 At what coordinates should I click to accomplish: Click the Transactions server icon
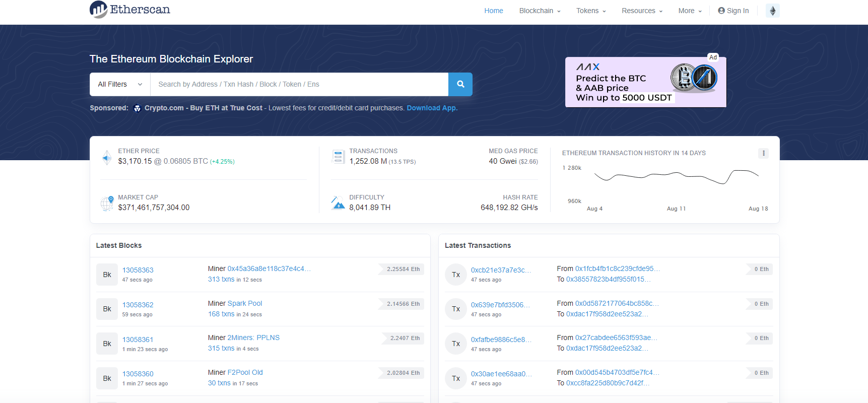click(x=338, y=157)
